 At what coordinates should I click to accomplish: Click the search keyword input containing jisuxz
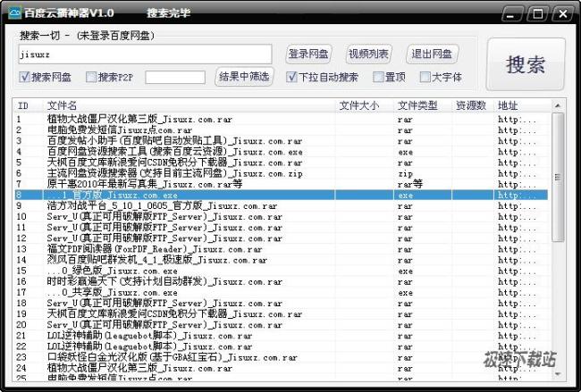tap(145, 54)
